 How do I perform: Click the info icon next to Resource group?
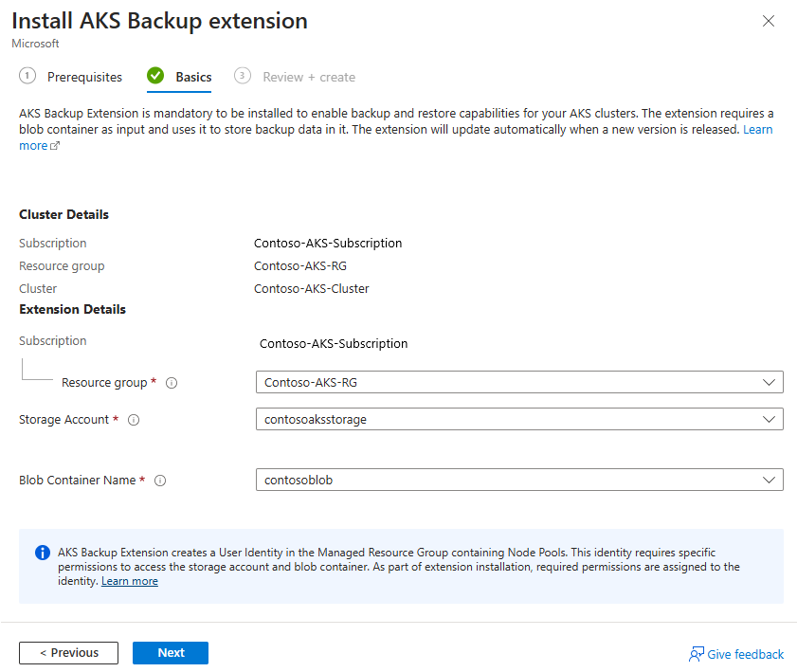(x=171, y=382)
